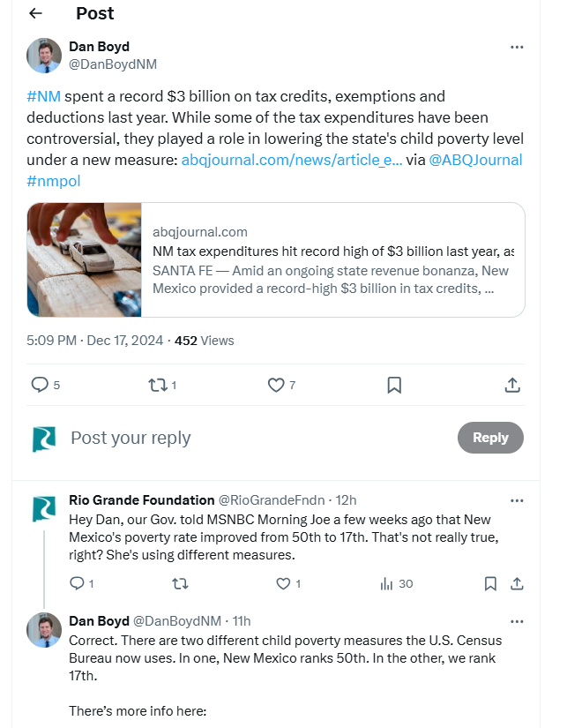
Task: Like Dan Boyd's main post
Action: point(276,385)
